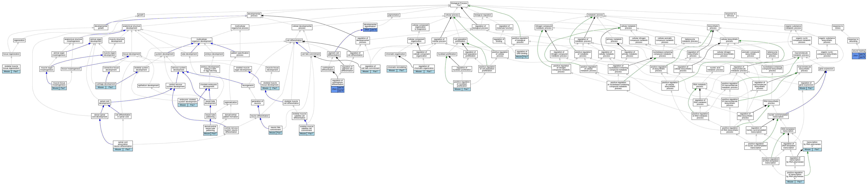Select the Pax7 cell under chromatin remodeling

click(x=402, y=70)
